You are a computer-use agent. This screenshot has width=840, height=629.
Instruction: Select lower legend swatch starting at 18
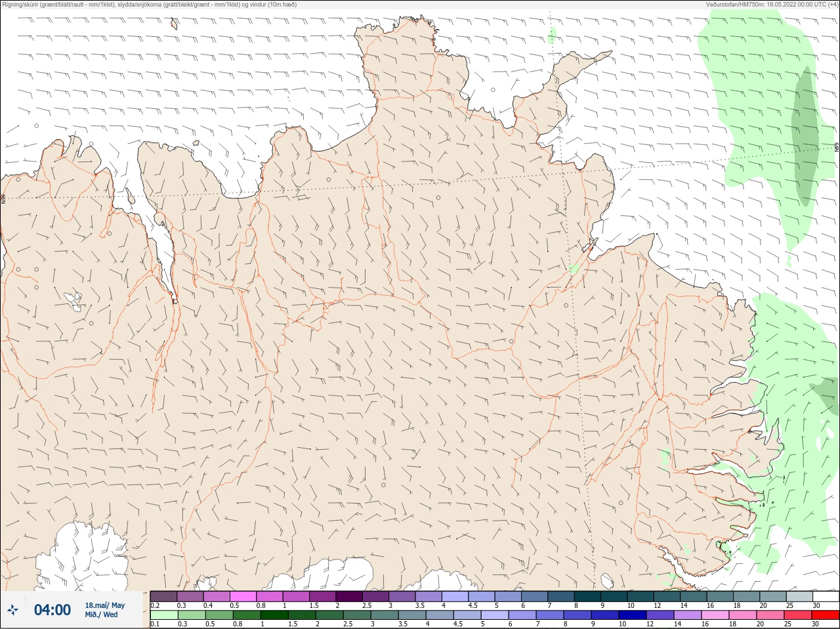743,615
